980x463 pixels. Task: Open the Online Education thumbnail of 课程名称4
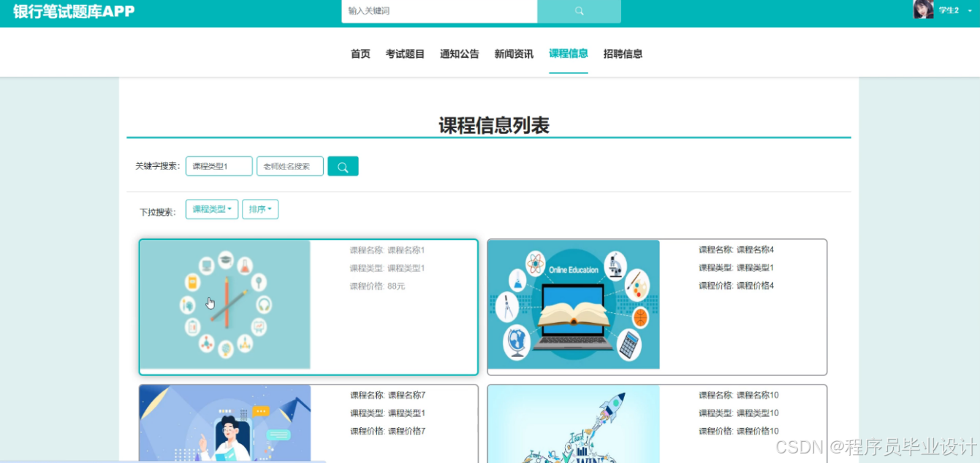[573, 305]
